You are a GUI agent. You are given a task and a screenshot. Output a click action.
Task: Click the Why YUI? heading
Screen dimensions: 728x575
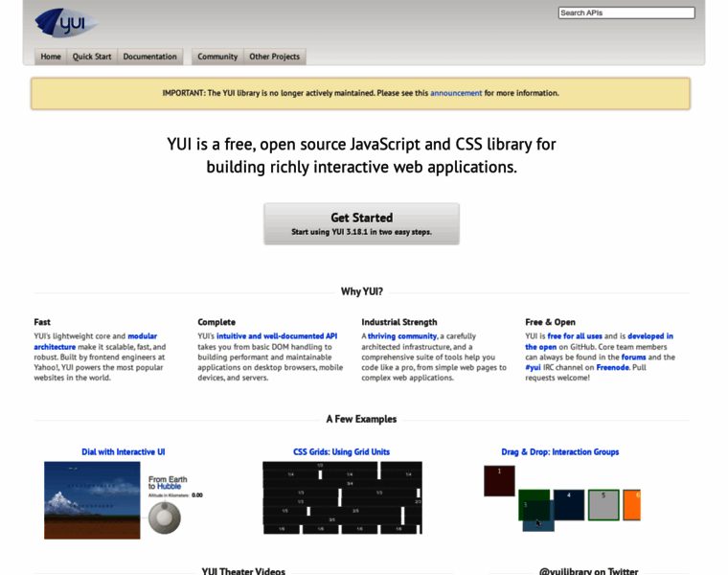pyautogui.click(x=362, y=291)
